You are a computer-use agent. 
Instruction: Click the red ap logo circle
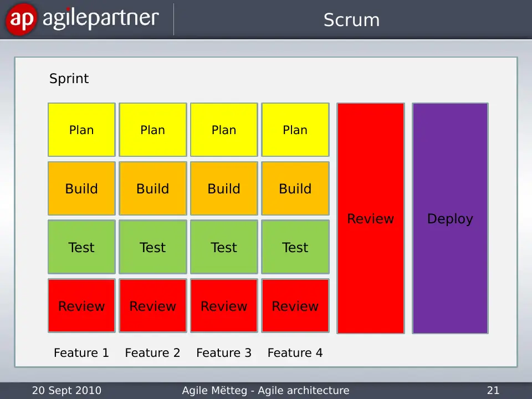21,19
